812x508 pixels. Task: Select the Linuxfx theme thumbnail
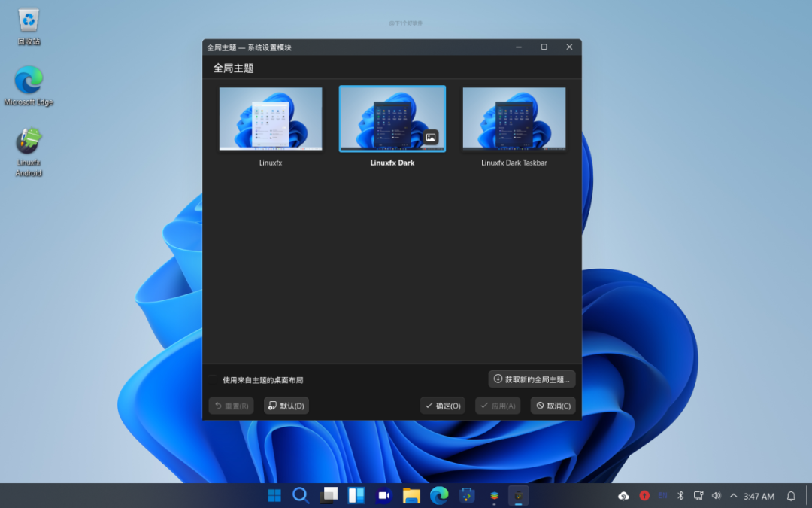pos(270,118)
